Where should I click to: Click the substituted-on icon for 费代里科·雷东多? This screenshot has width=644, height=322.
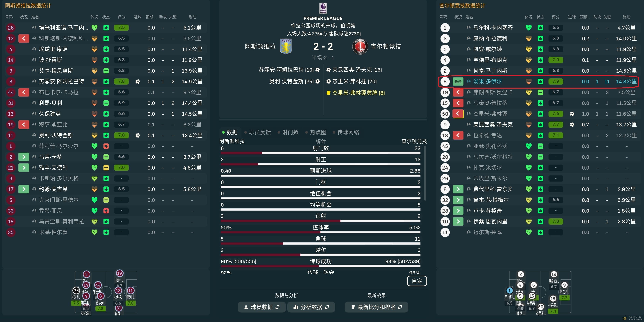[x=458, y=189]
